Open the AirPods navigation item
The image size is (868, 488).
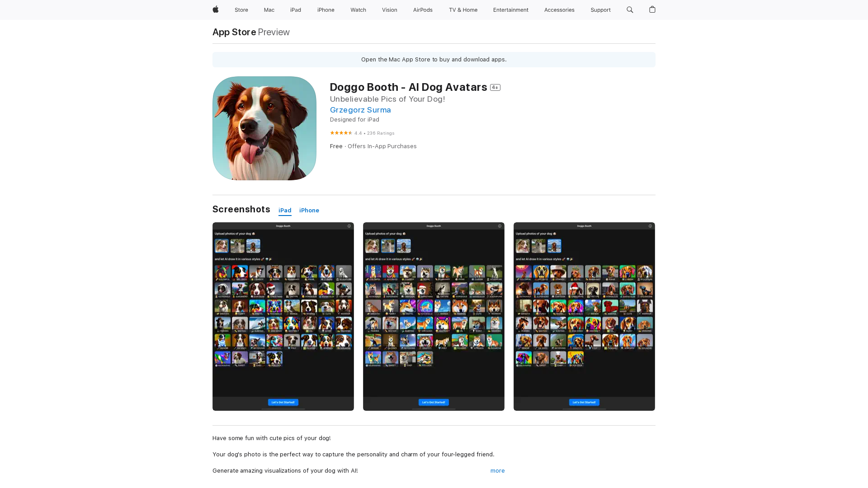[423, 10]
